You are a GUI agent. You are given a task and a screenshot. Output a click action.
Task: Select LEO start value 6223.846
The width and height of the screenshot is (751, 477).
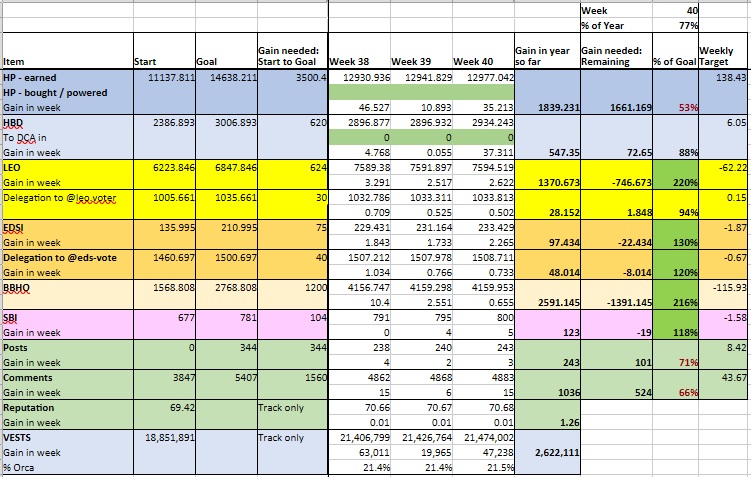click(164, 169)
